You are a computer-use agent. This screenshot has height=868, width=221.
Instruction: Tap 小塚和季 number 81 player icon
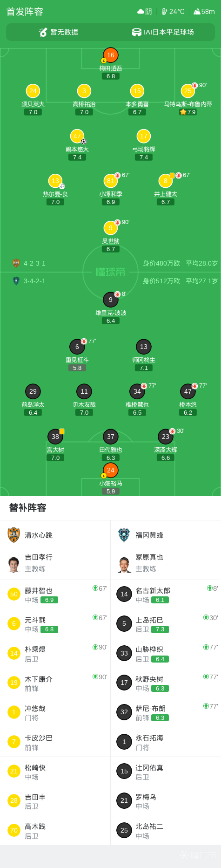pos(110,181)
